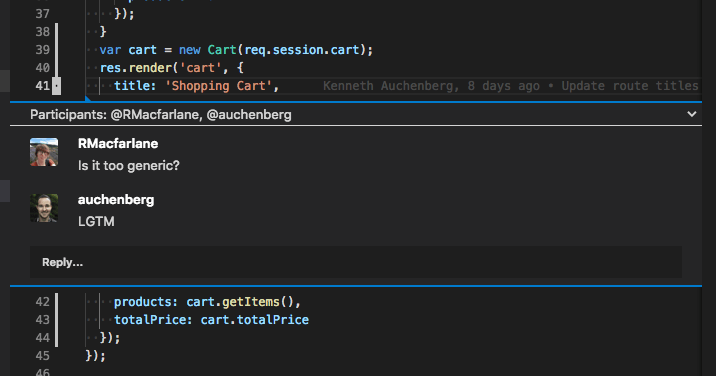The image size is (716, 376).
Task: Click the Participants header text
Action: pyautogui.click(x=161, y=115)
